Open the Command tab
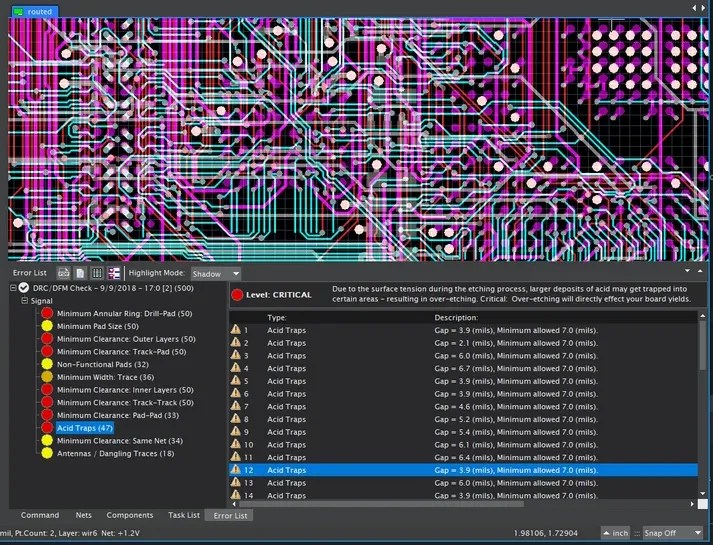713x545 pixels. (x=40, y=515)
